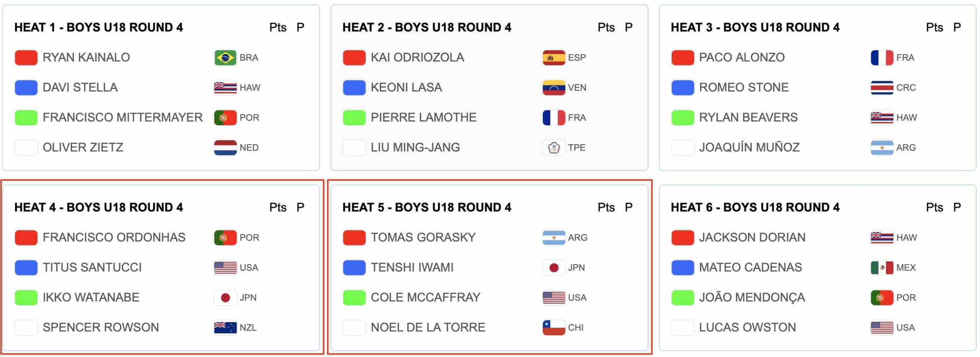This screenshot has width=980, height=357.
Task: Open surfer Francisco Mittermayer's name
Action: point(122,118)
